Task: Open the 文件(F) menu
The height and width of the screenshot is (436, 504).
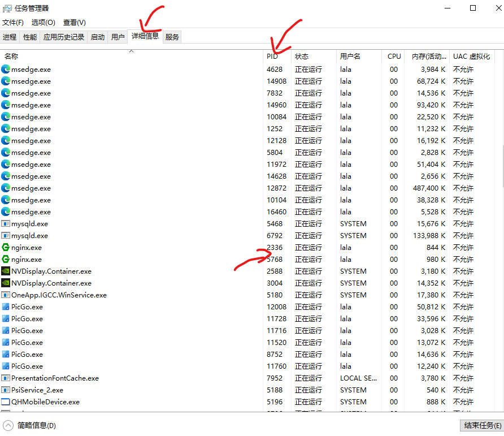Action: (x=13, y=23)
